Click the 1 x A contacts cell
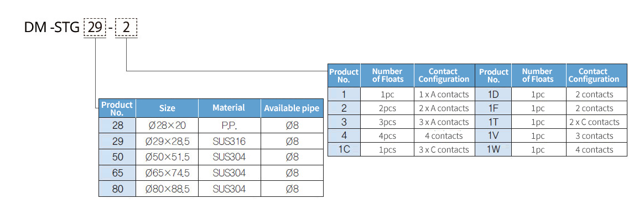 444,94
